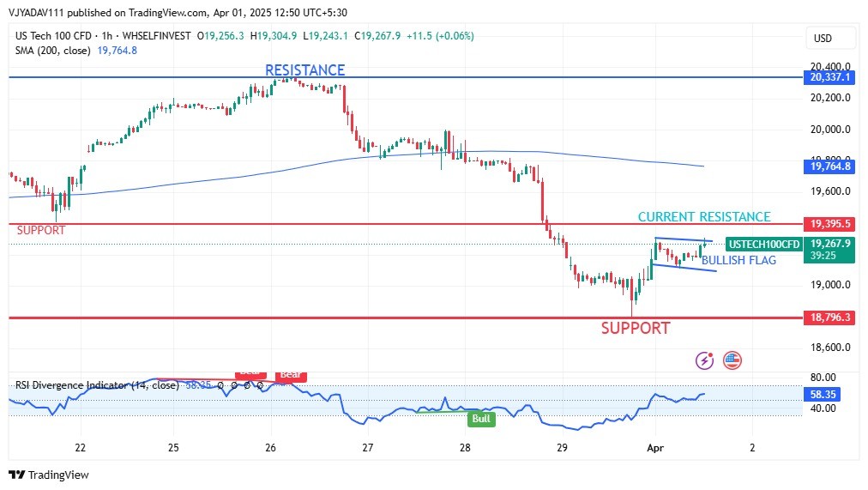Viewport: 868px width, 490px height.
Task: Click the 26 date on time axis
Action: pyautogui.click(x=270, y=447)
